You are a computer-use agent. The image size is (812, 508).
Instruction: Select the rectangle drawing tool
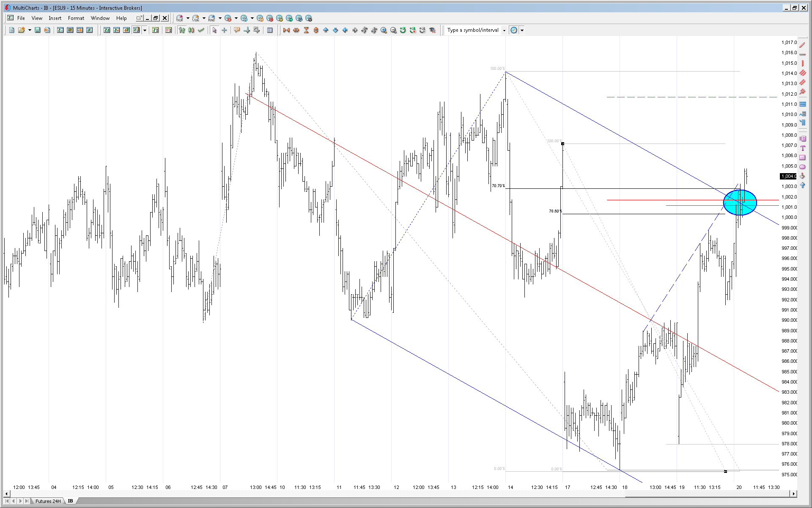(802, 157)
